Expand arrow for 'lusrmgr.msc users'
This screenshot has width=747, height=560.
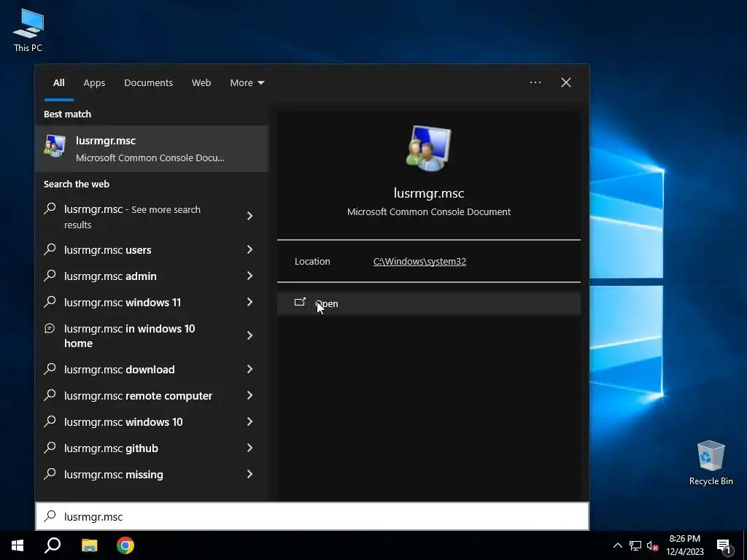[249, 249]
